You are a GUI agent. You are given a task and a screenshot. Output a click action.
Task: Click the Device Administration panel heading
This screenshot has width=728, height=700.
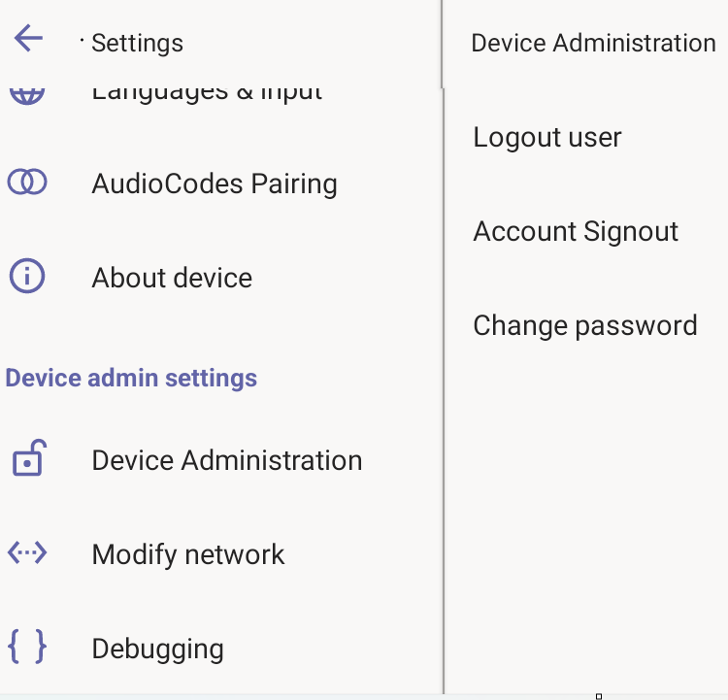[x=593, y=43]
